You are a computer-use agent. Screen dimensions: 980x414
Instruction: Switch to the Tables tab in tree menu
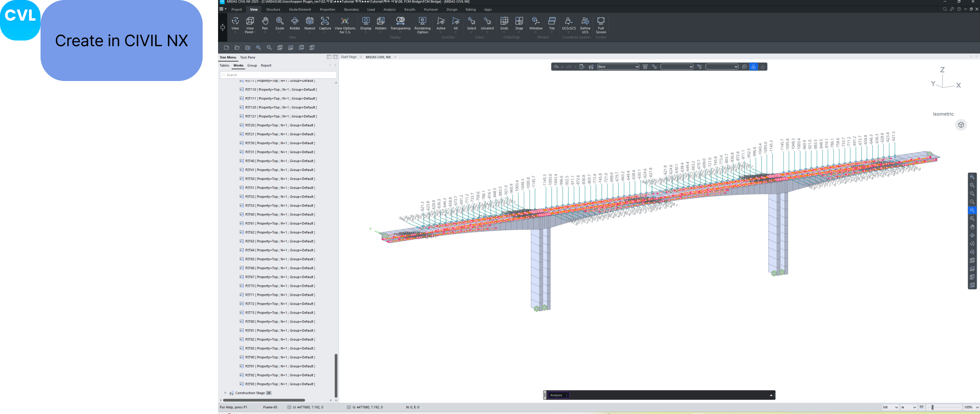pyautogui.click(x=225, y=65)
